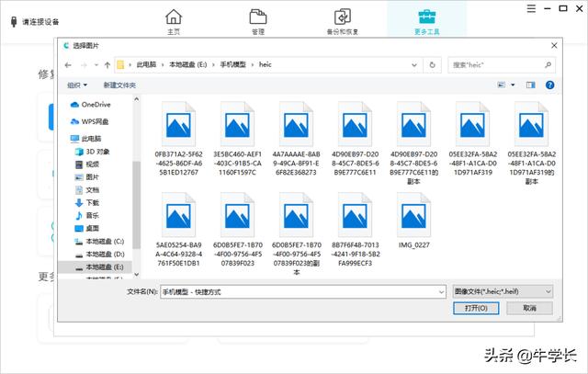Click the 文件名 input field

[299, 292]
